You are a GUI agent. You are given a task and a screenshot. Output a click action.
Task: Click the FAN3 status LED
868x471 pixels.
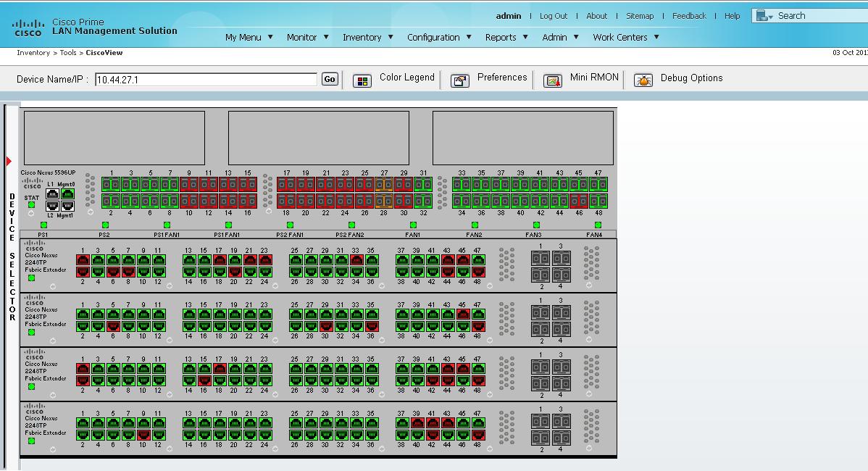(x=536, y=225)
